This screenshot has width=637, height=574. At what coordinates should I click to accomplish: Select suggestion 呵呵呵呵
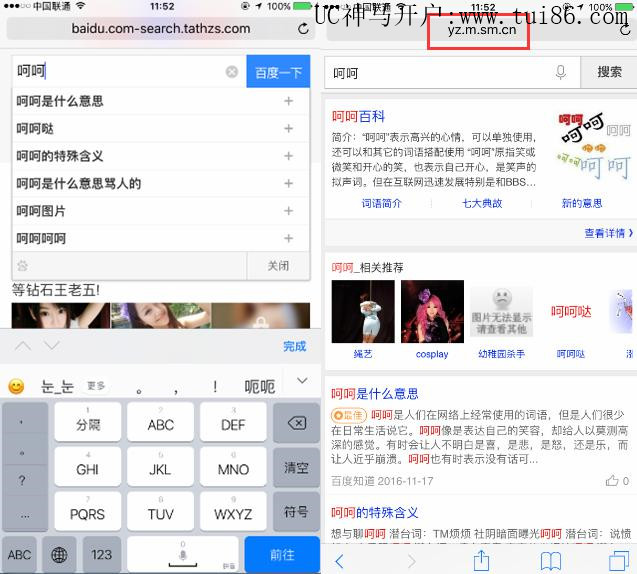coord(41,238)
